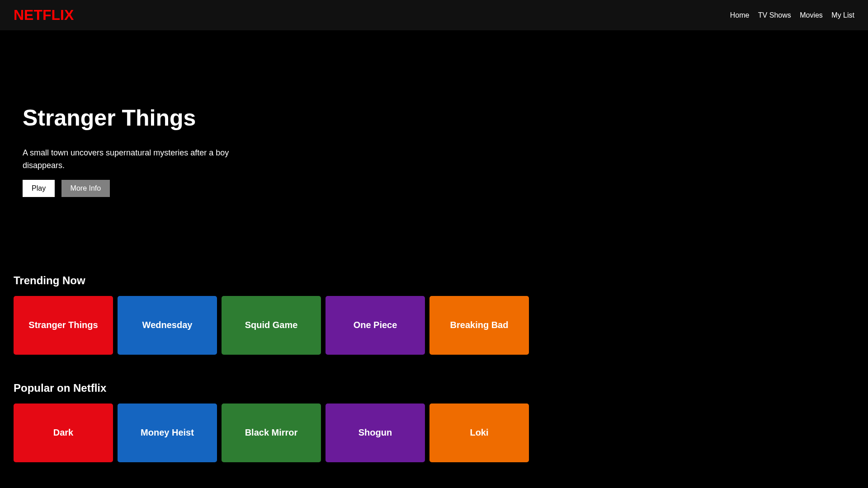868x488 pixels.
Task: Open Stranger Things card in Trending Now
Action: [x=63, y=325]
